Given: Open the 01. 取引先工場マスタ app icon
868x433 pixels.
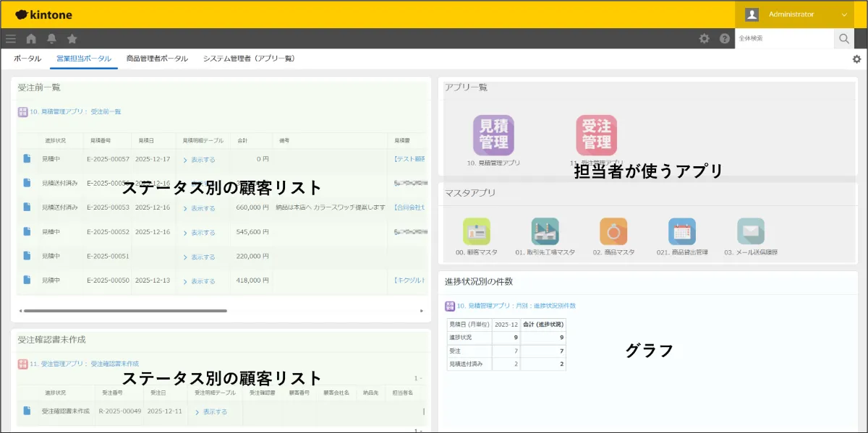Looking at the screenshot, I should tap(545, 231).
